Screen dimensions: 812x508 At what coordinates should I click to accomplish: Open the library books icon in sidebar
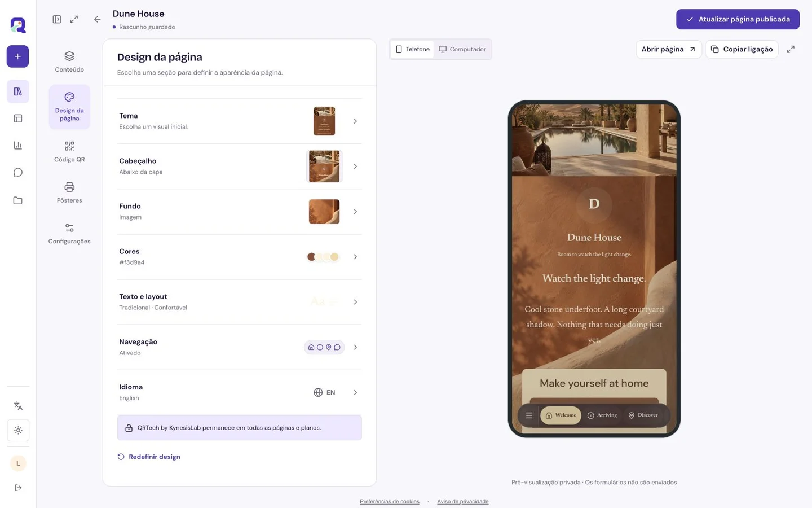(x=18, y=91)
